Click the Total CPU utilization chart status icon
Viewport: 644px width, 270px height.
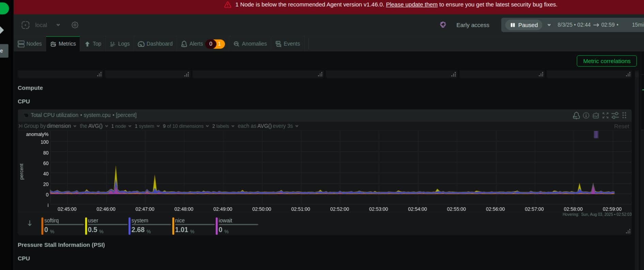point(26,115)
